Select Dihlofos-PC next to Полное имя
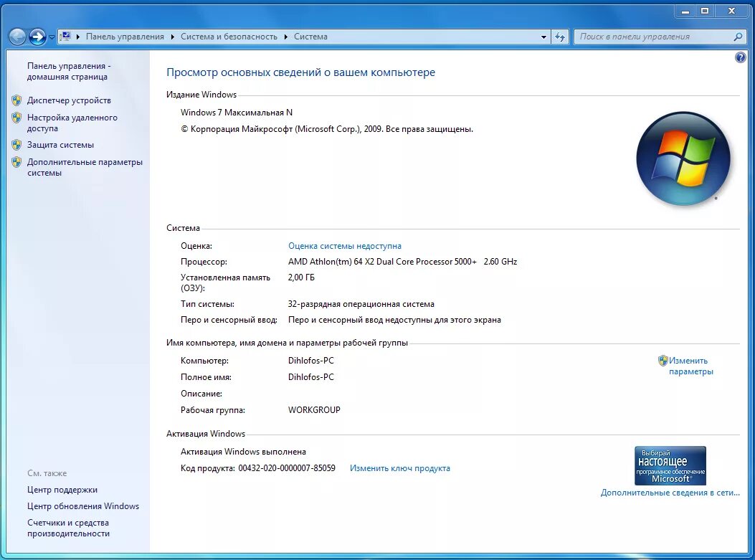This screenshot has width=755, height=560. coord(311,377)
